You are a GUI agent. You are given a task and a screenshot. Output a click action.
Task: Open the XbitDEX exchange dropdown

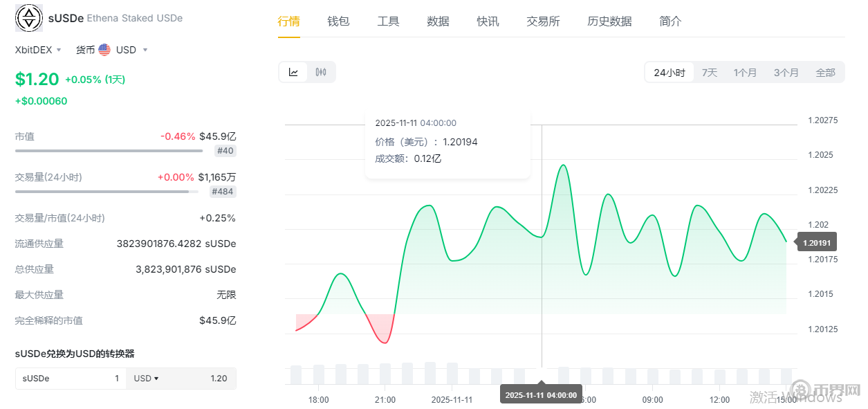[39, 50]
